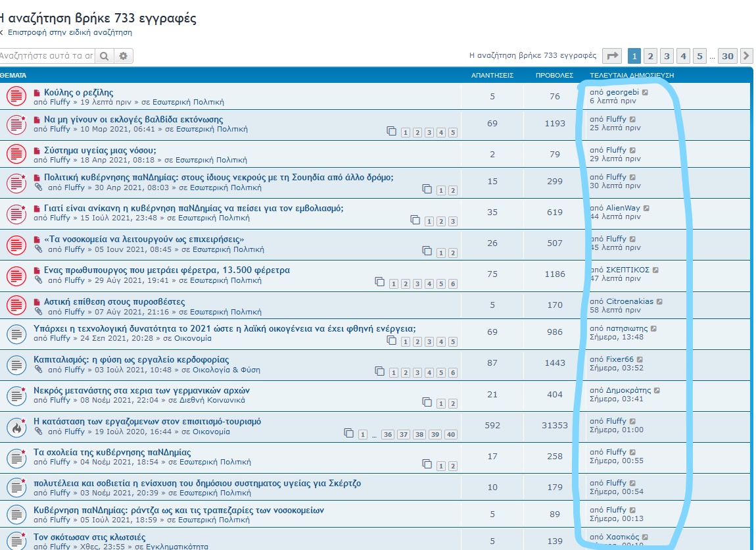Open user profile Citroenakias
Viewport: 756px width, 550px height.
tap(630, 301)
